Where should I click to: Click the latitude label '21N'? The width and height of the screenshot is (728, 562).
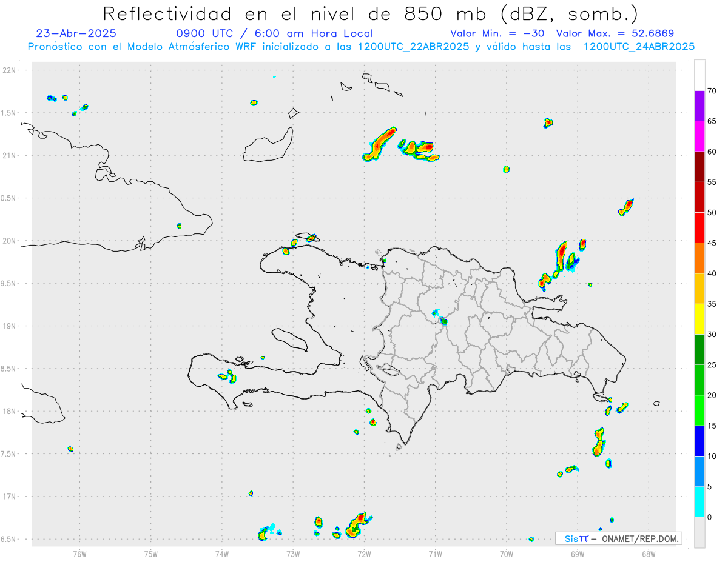[10, 156]
